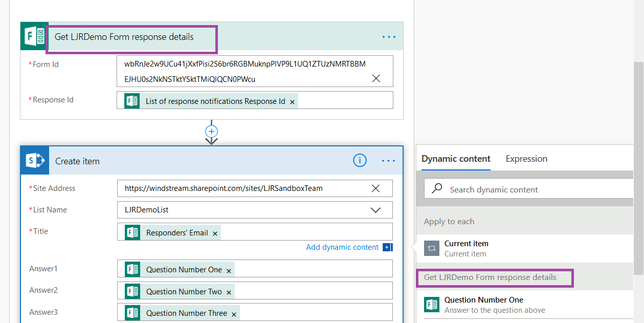Open the ellipsis menu on Create item
This screenshot has height=323, width=644.
(389, 160)
